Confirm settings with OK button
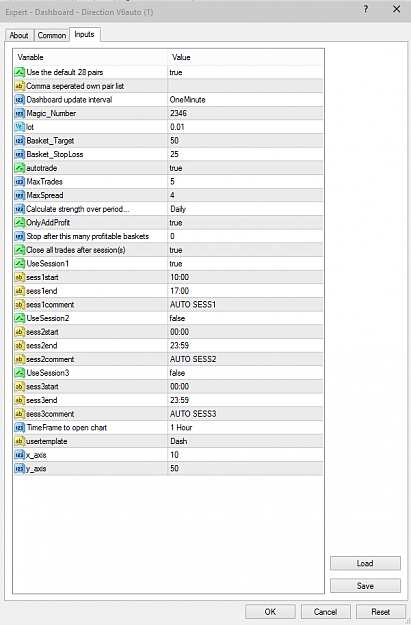 pyautogui.click(x=270, y=612)
